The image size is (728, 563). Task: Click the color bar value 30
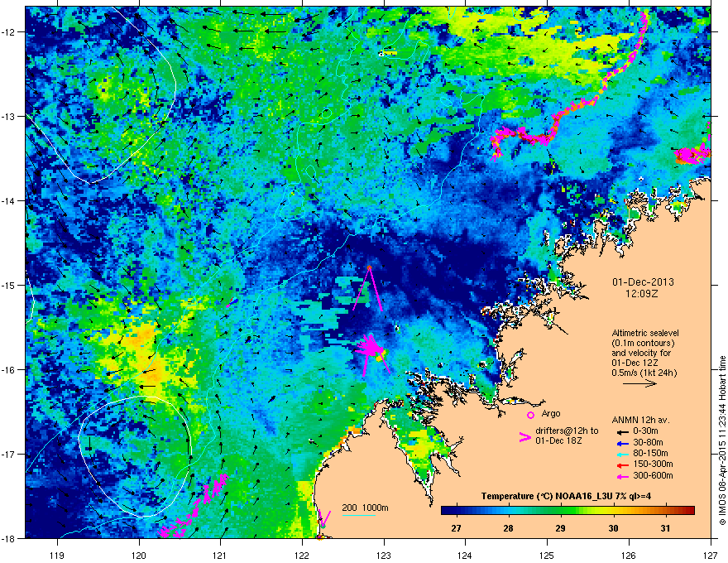click(x=613, y=528)
